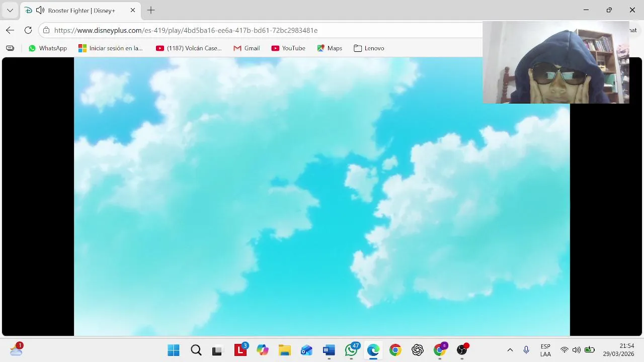
Task: Open WhatsApp with 47 unread badge
Action: pos(351,350)
